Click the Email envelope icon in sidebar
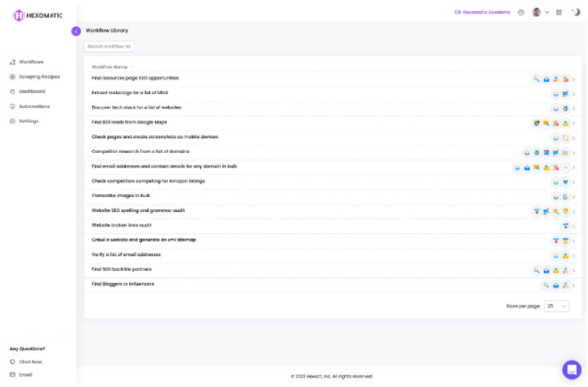 click(12, 375)
